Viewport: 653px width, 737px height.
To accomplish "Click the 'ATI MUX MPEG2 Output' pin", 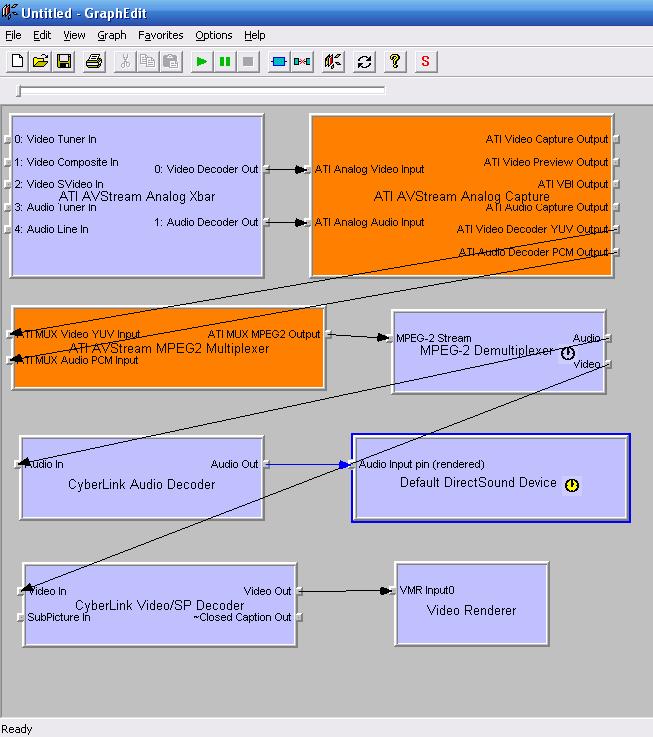I will pos(264,334).
